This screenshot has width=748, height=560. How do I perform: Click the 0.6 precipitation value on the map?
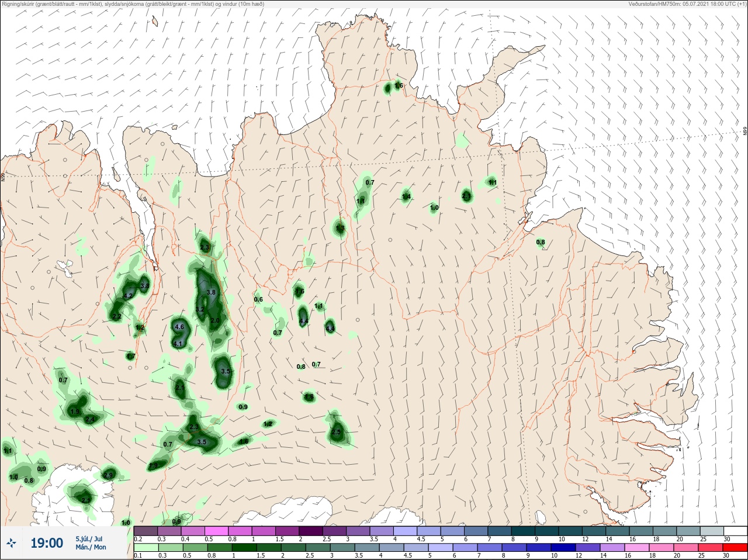258,299
